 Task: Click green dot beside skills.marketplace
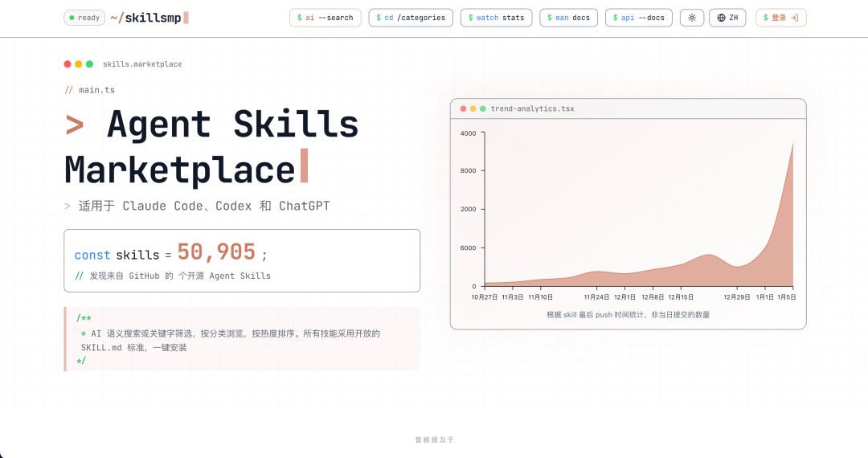click(x=89, y=64)
